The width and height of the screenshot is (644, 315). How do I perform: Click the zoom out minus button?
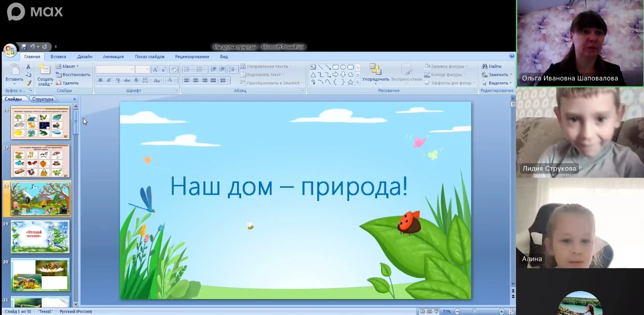click(458, 312)
